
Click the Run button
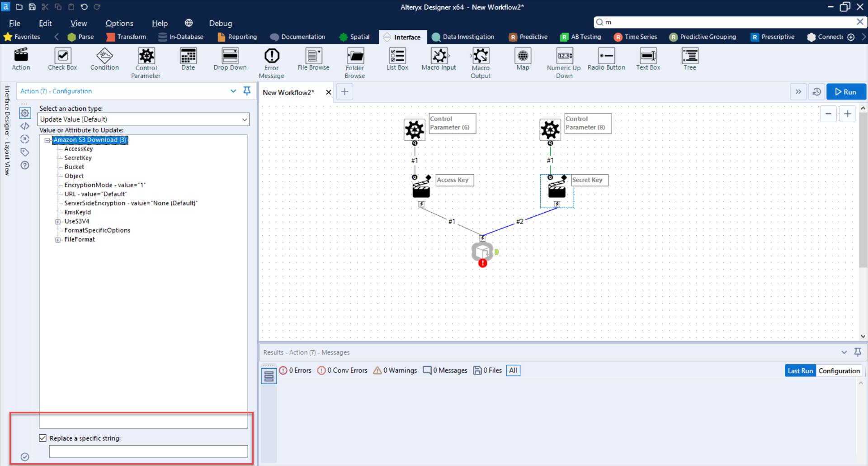(846, 91)
